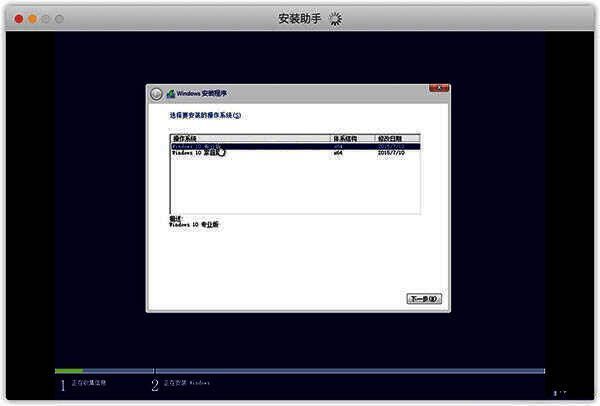This screenshot has width=600, height=406.
Task: Click the Windows 安装程序 setup icon
Action: tap(171, 93)
